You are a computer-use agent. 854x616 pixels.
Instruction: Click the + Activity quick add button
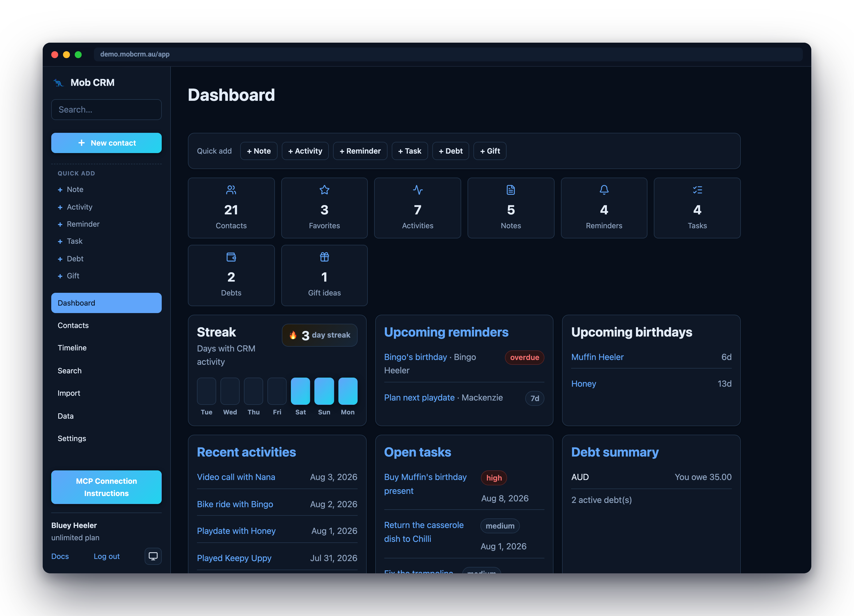pos(305,151)
